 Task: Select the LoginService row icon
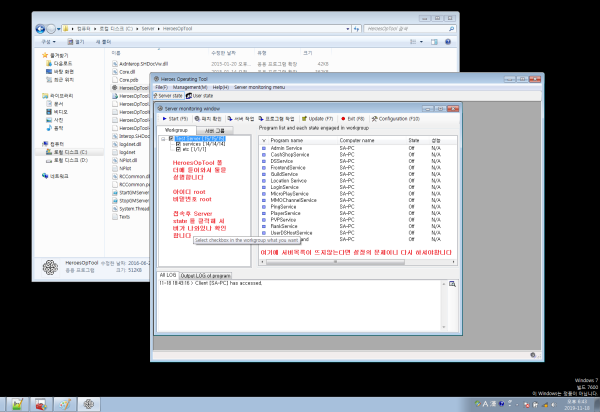click(264, 187)
